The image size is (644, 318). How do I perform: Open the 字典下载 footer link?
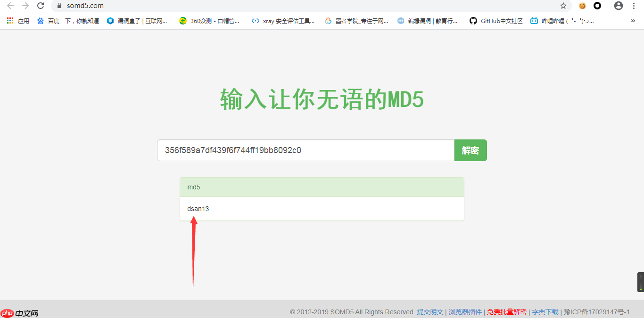[545, 312]
